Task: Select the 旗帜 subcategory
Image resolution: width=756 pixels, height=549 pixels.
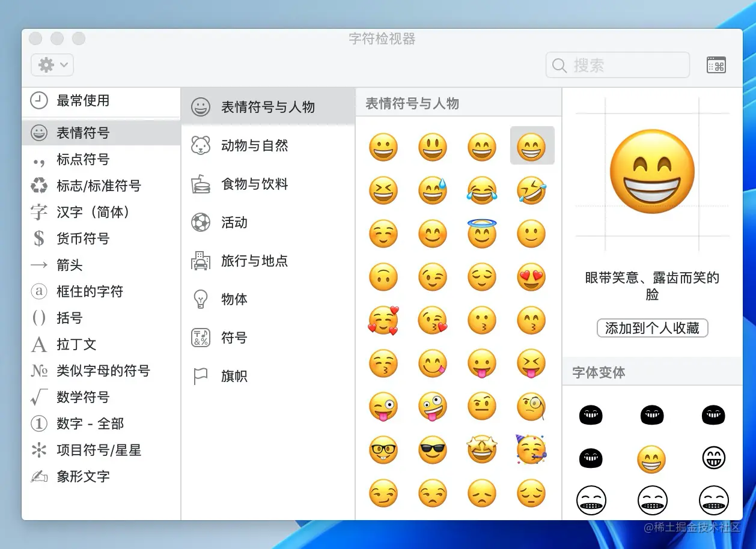Action: (268, 376)
